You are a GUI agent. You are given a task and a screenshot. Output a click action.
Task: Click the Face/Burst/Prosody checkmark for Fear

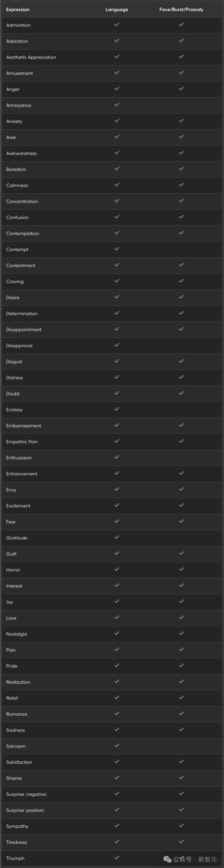(x=181, y=521)
